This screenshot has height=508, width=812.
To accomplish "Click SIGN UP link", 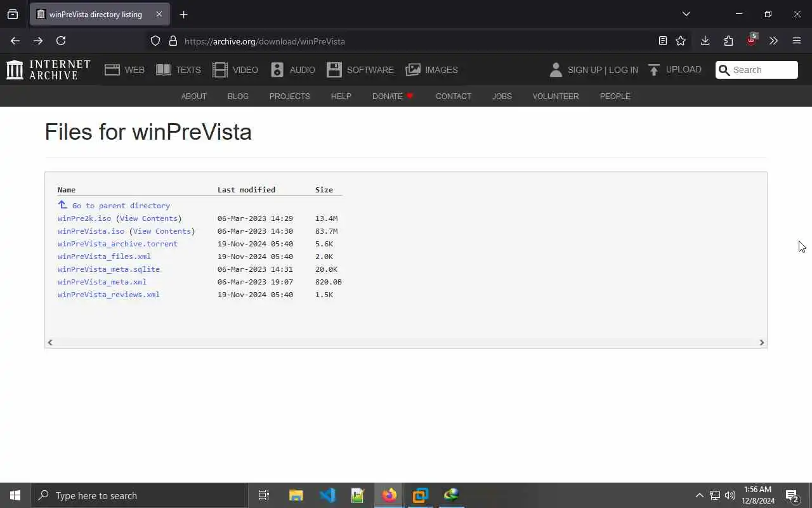I will (584, 70).
